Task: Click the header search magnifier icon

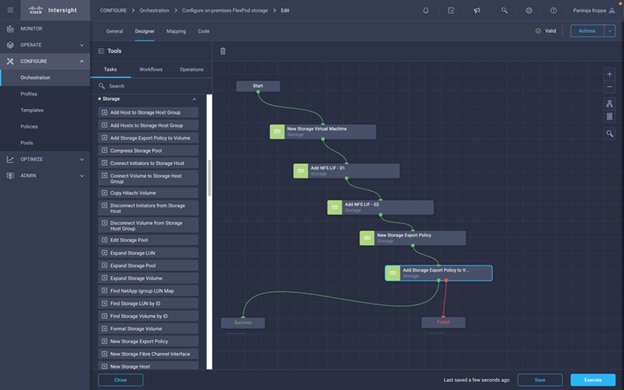Action: pos(504,10)
